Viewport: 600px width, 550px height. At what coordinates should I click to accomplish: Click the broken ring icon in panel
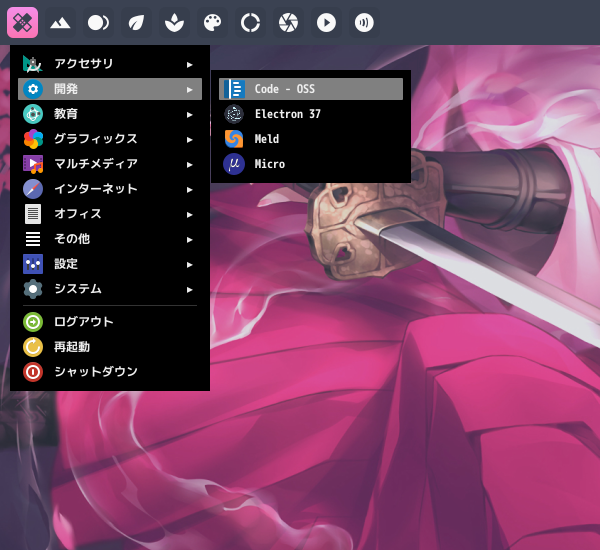click(250, 23)
